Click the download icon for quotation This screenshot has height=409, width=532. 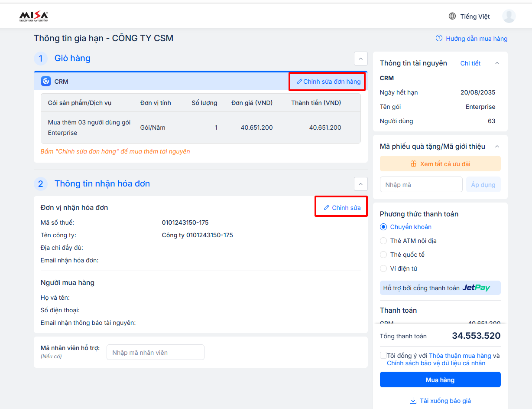[413, 401]
